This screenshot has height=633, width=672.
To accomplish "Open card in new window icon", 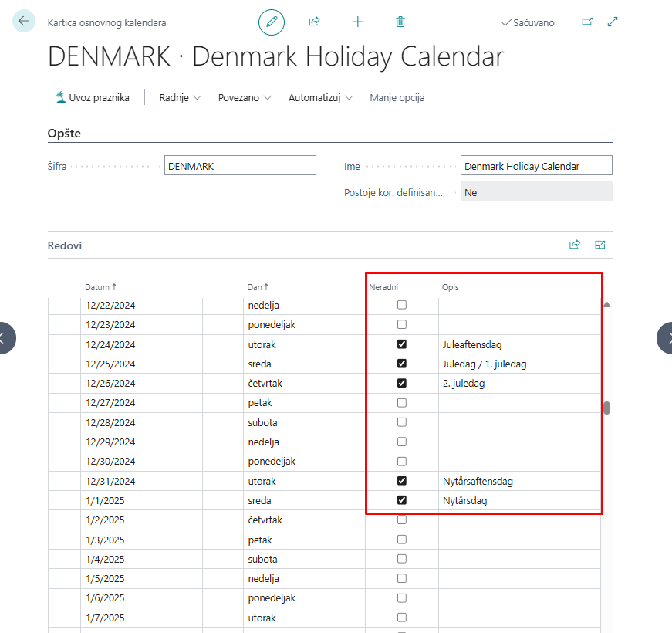I will [587, 22].
